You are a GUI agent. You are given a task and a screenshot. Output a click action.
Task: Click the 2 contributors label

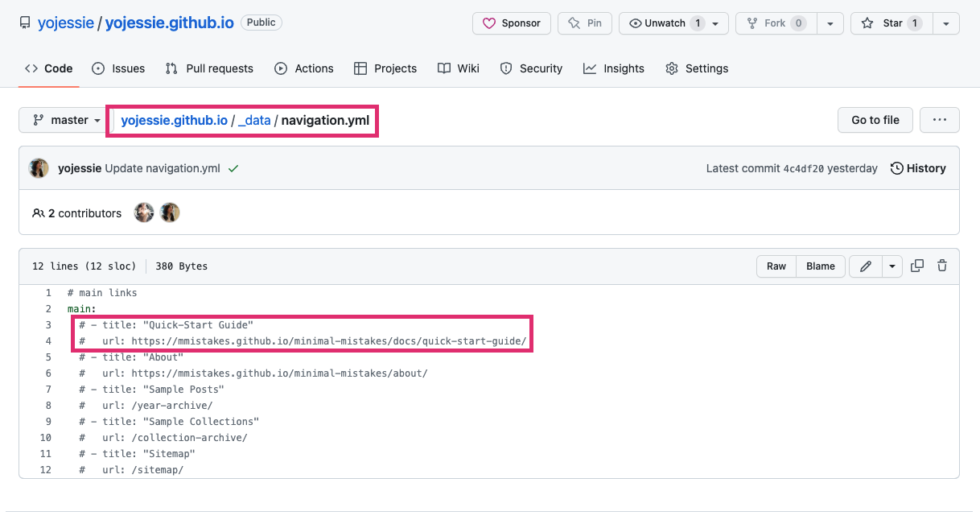[77, 213]
